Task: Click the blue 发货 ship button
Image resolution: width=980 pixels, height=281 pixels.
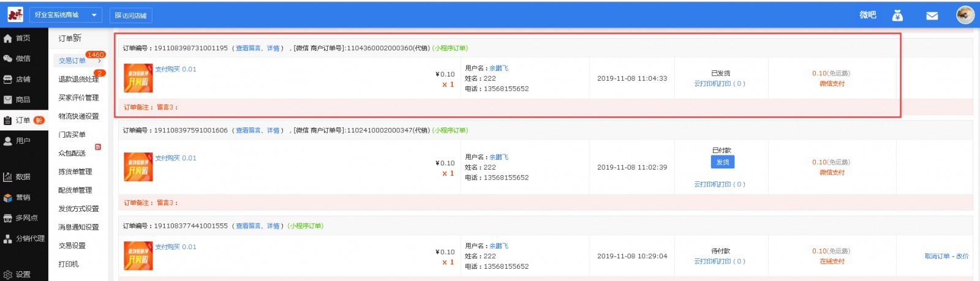Action: 723,162
